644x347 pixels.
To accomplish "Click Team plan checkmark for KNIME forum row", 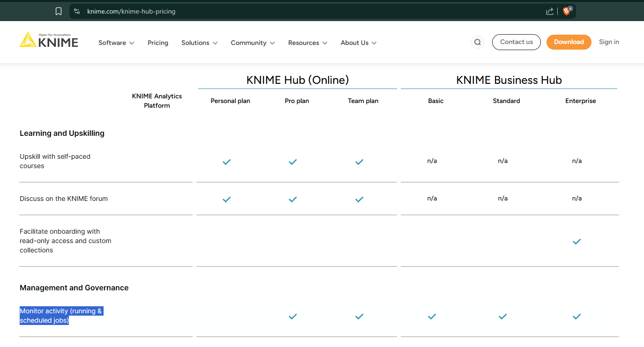I will click(x=359, y=199).
